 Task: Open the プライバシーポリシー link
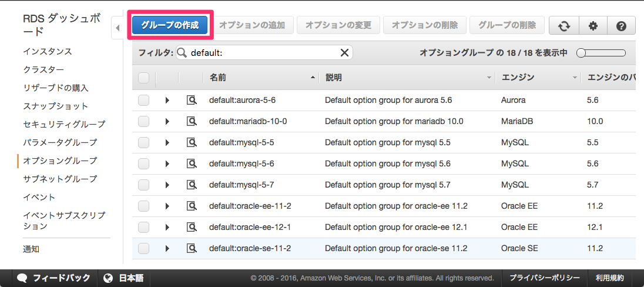544,278
